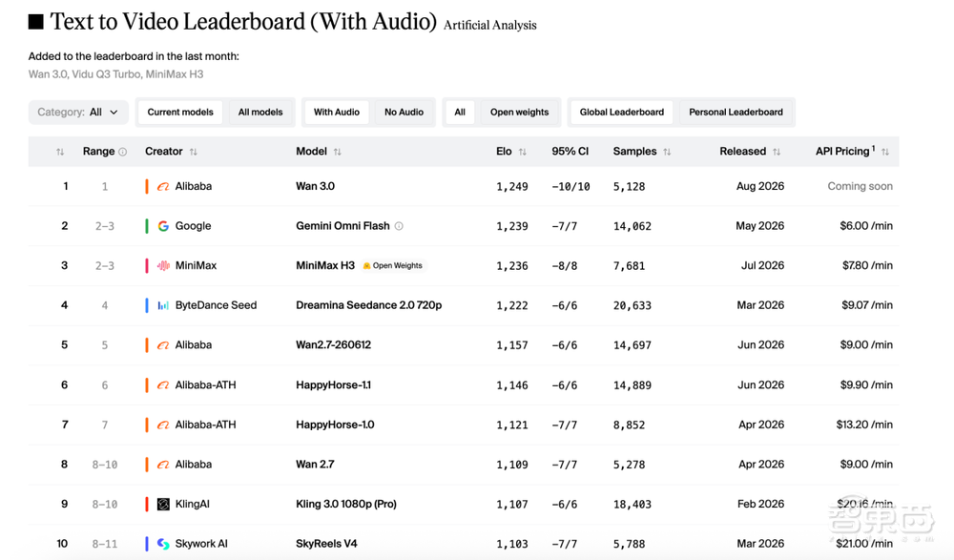This screenshot has width=954, height=560.
Task: Click the $13.20 /min pricing cell
Action: (x=864, y=425)
